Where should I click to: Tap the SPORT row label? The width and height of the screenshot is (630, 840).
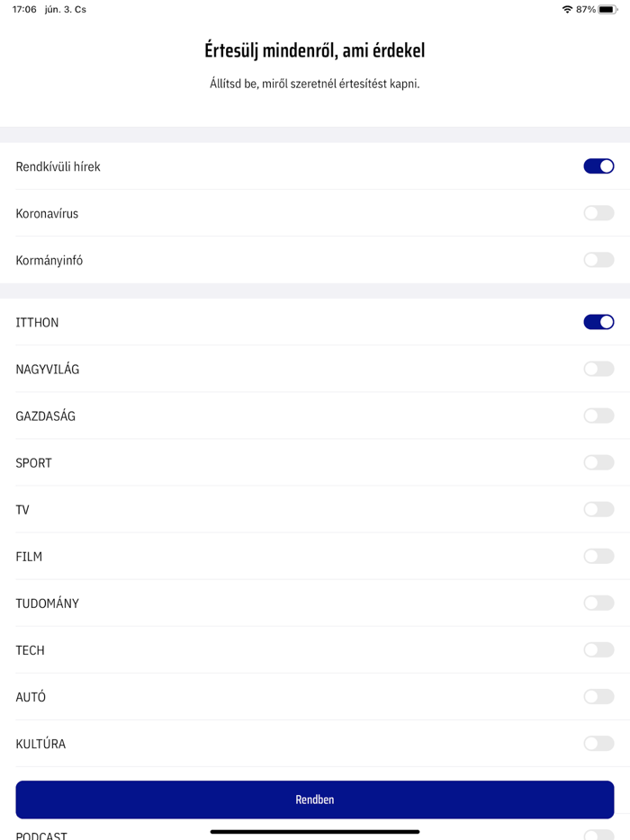tap(34, 463)
